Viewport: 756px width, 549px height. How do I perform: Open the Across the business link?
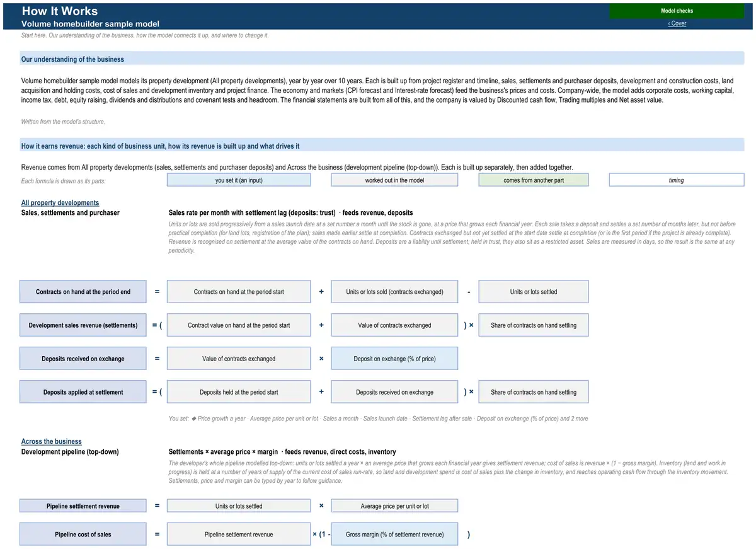click(x=52, y=442)
